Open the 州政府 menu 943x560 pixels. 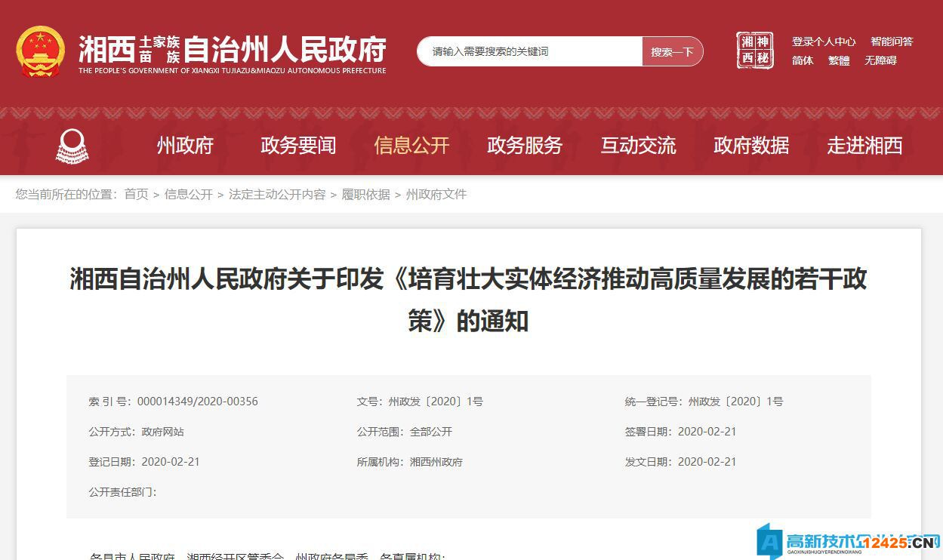tap(185, 146)
